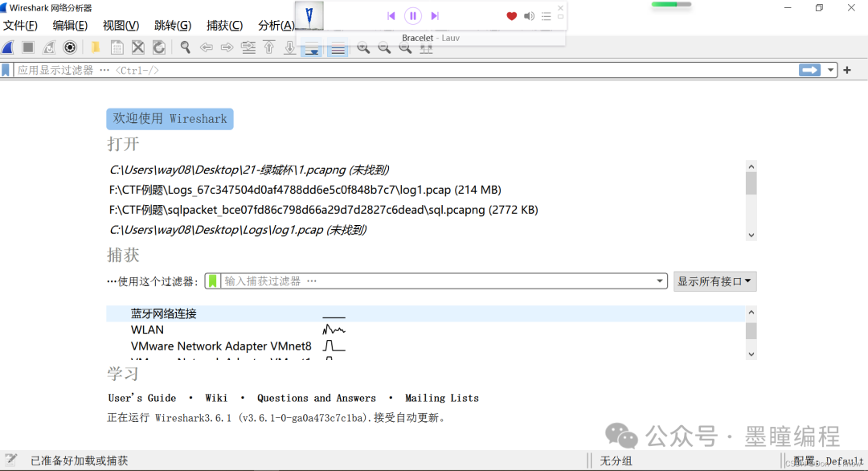Click the capture filter input field
The image size is (868, 471).
point(437,281)
